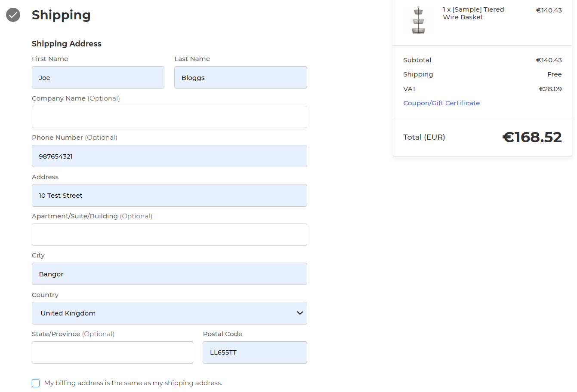Click the total price €168.52
577x392 pixels.
point(532,137)
